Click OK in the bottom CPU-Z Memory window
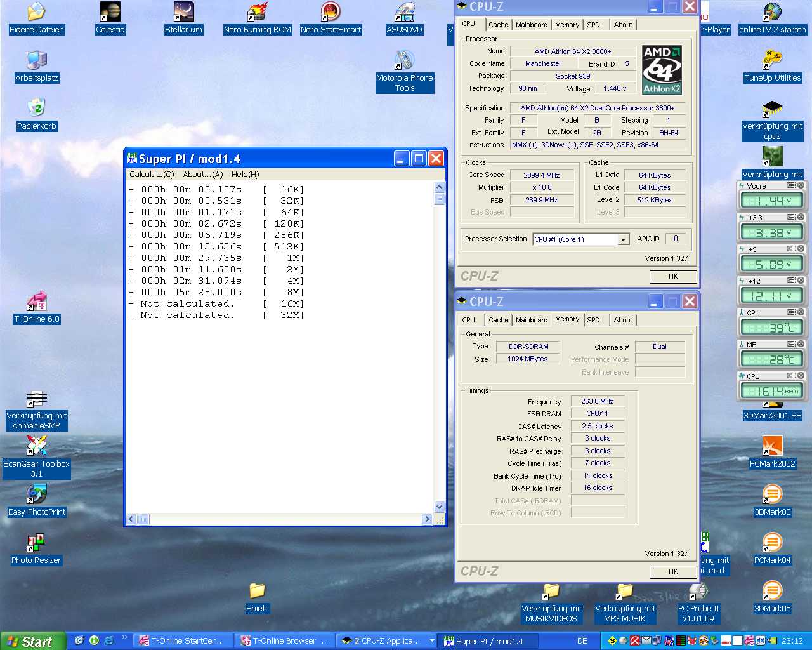The height and width of the screenshot is (650, 812). click(673, 572)
